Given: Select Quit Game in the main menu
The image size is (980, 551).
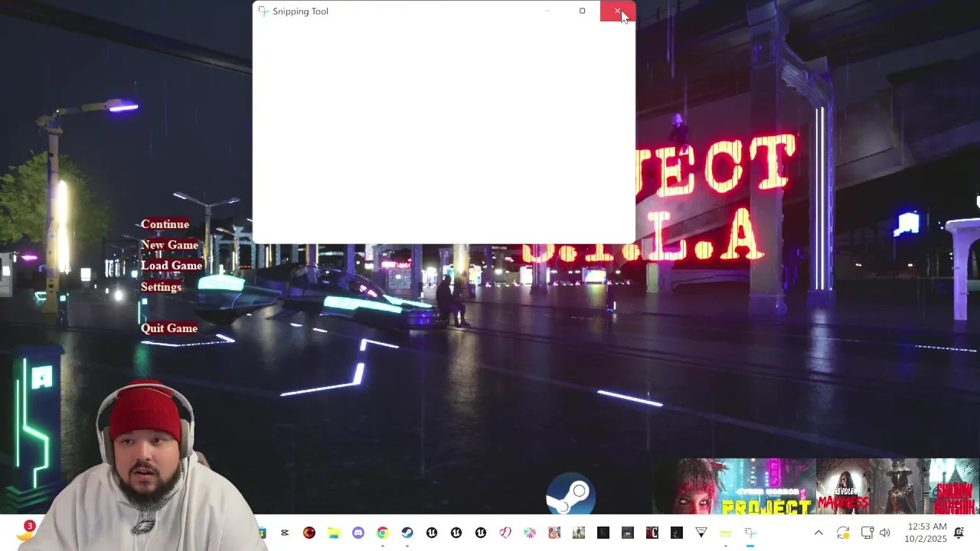Looking at the screenshot, I should click(x=169, y=328).
